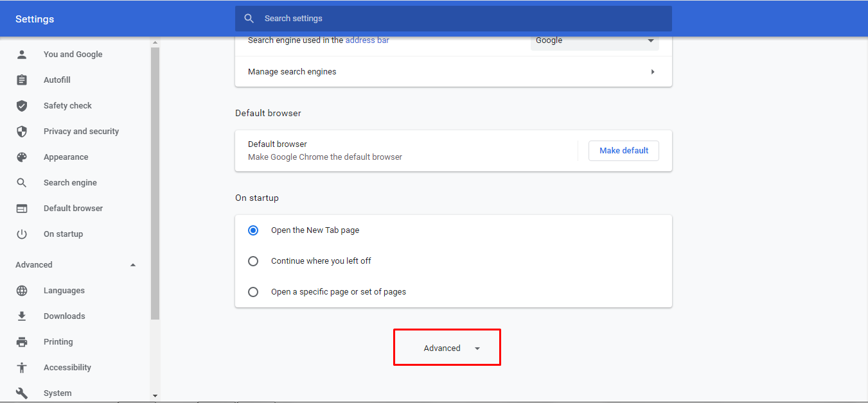Collapse the Advanced sidebar section
The image size is (868, 403).
pos(133,264)
